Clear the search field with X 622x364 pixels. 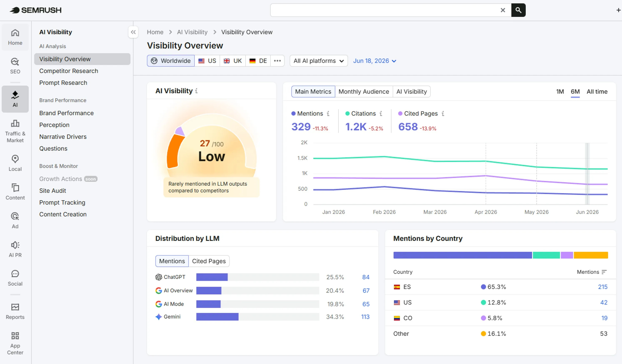503,10
